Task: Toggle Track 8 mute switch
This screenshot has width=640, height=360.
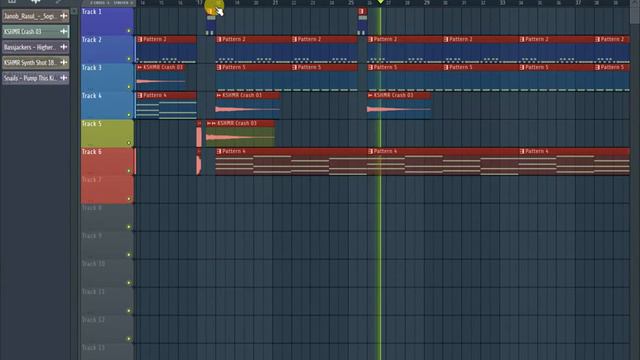Action: pos(129,227)
